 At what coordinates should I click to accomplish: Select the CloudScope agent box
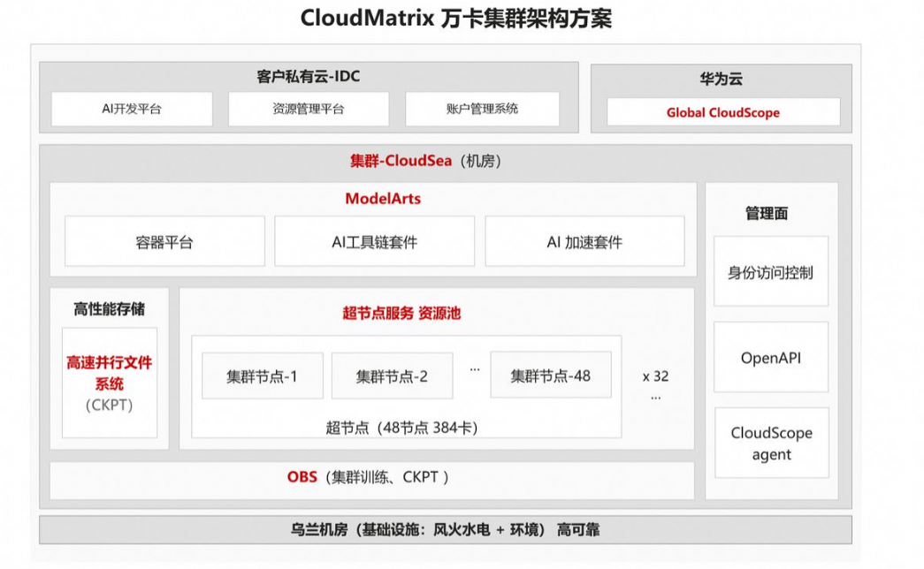click(x=771, y=443)
